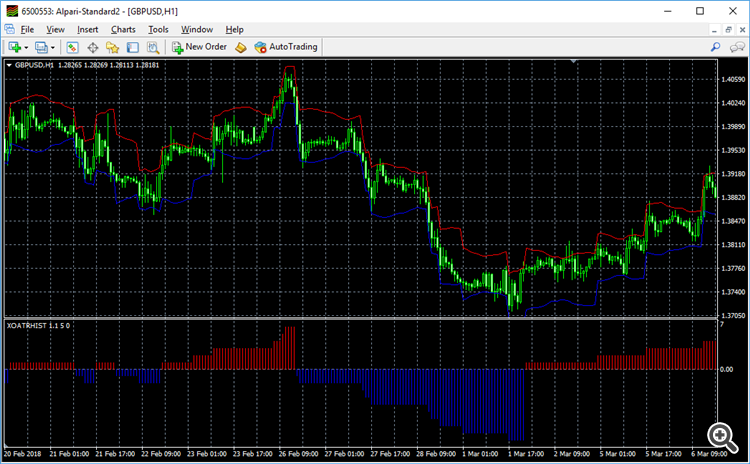Screen dimensions: 750x464
Task: Minimize the inner chart window
Action: [x=714, y=30]
